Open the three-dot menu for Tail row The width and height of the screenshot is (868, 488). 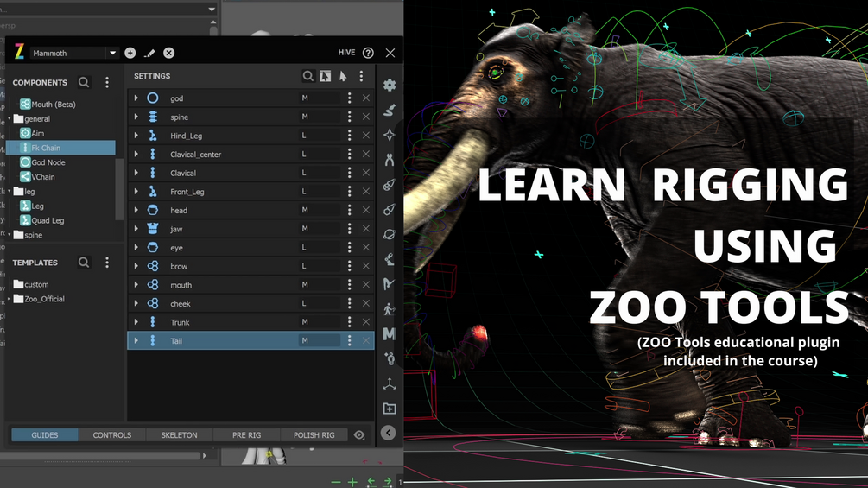coord(349,341)
